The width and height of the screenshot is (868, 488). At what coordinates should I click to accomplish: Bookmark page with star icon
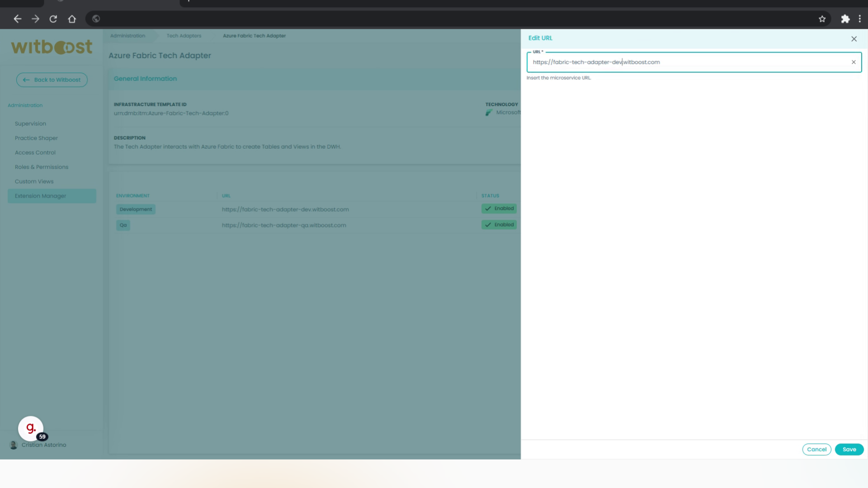coord(822,19)
